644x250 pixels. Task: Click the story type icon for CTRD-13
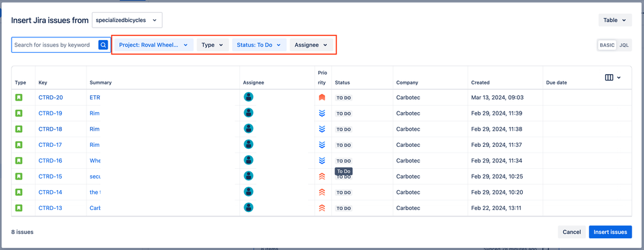[19, 208]
